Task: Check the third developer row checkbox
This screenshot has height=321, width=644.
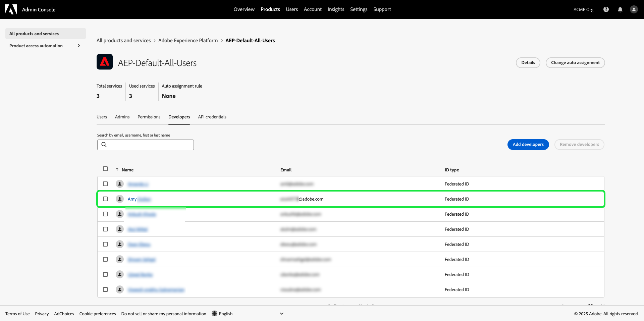Action: coord(105,214)
